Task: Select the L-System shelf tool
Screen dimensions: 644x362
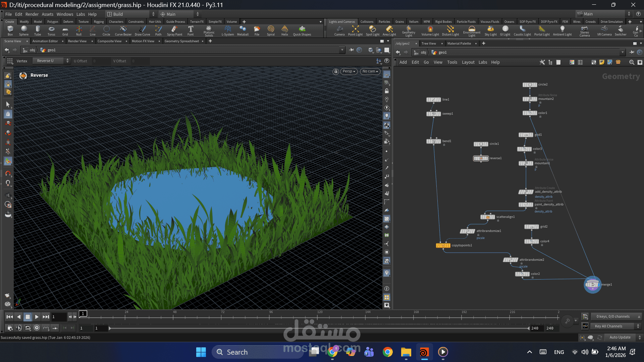Action: pyautogui.click(x=228, y=31)
